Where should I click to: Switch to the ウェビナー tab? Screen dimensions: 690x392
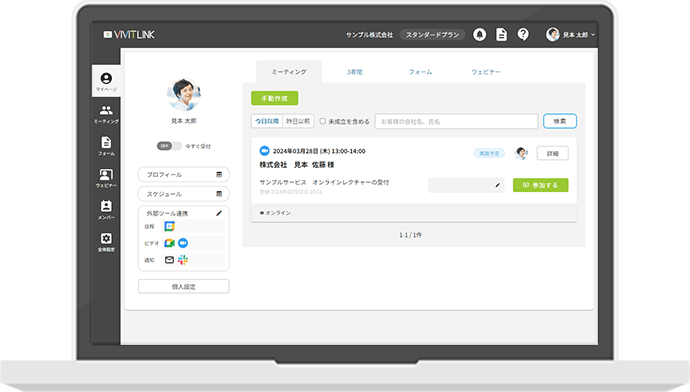[x=486, y=72]
